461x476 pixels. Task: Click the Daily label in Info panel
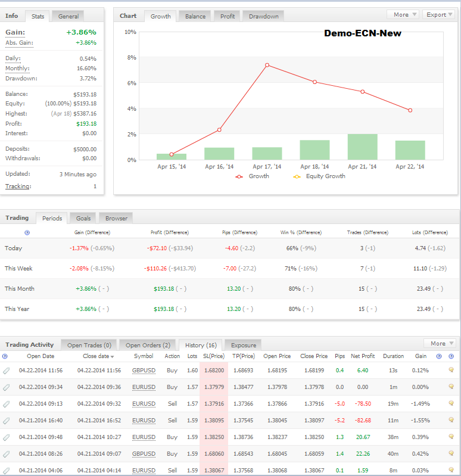coord(13,58)
